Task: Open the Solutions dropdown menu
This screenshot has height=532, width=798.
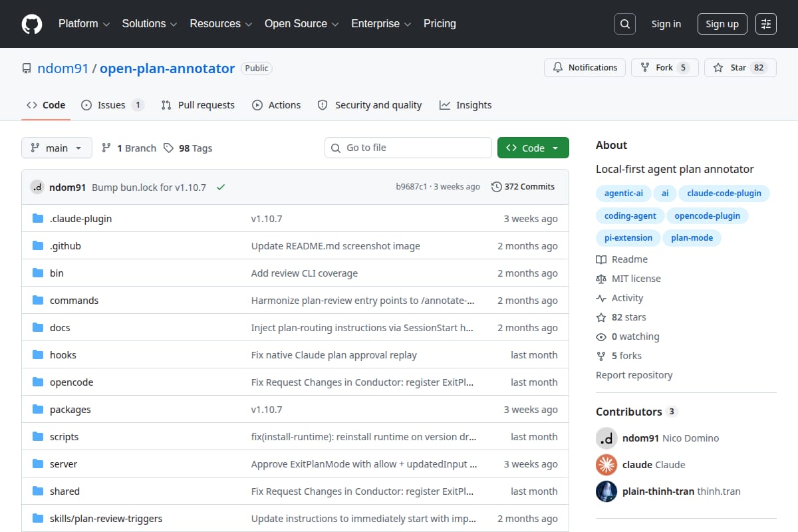Action: 150,24
